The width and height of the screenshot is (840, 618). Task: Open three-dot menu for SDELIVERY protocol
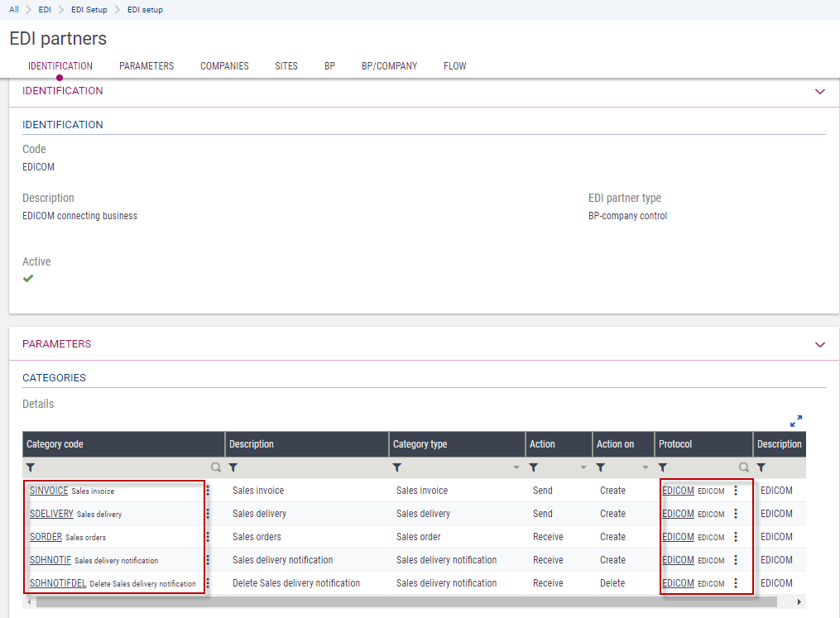pos(736,514)
